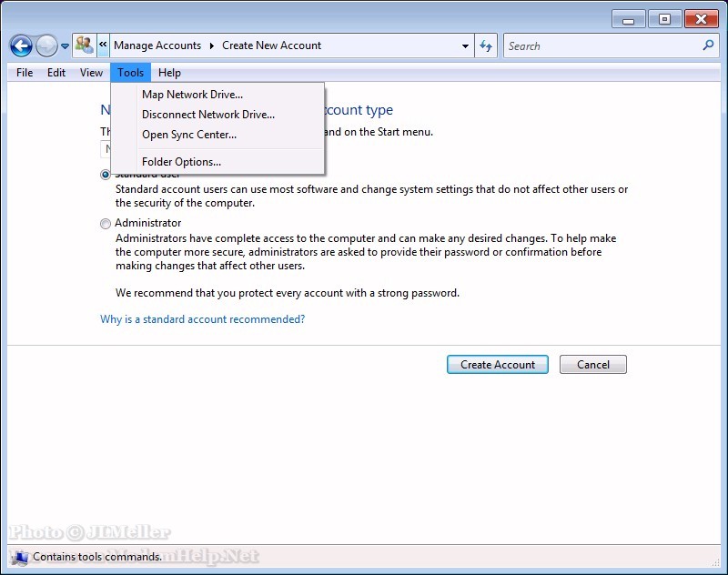
Task: Select the Standard user radio button
Action: (x=106, y=175)
